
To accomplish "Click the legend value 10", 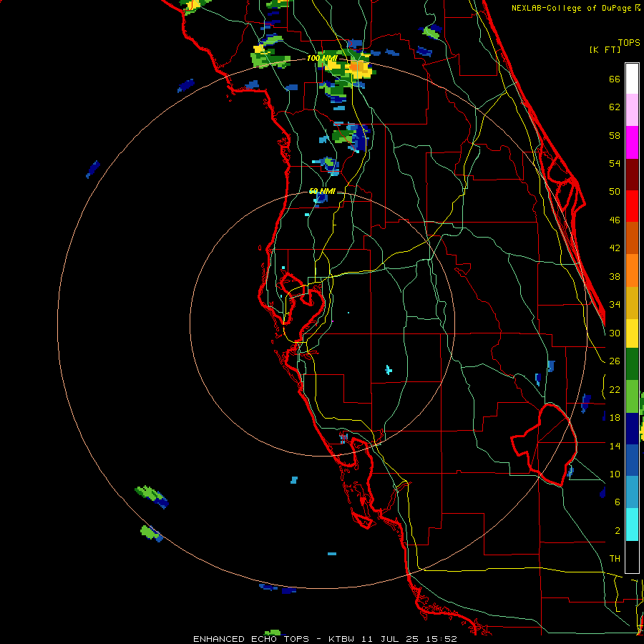I will (615, 474).
